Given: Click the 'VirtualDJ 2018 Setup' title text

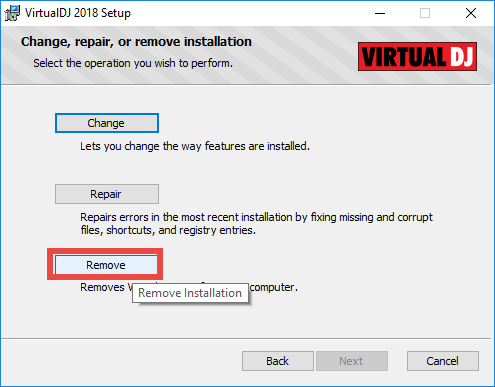Looking at the screenshot, I should (x=78, y=13).
